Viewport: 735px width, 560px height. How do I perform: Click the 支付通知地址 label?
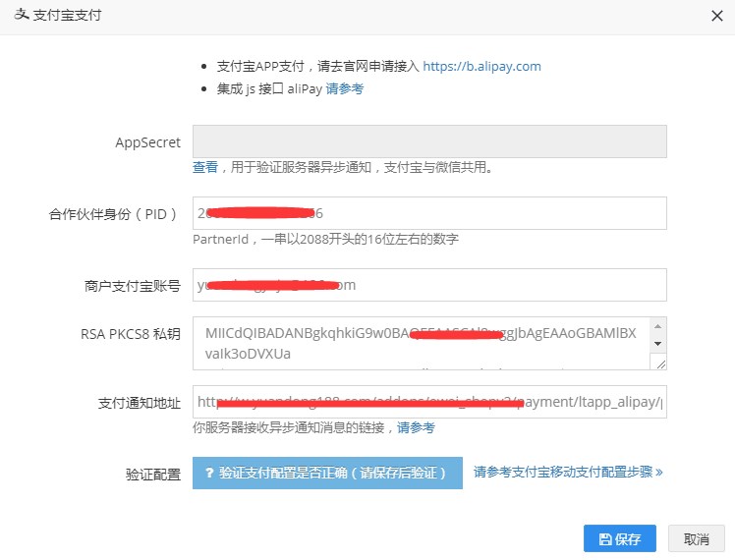tap(139, 403)
